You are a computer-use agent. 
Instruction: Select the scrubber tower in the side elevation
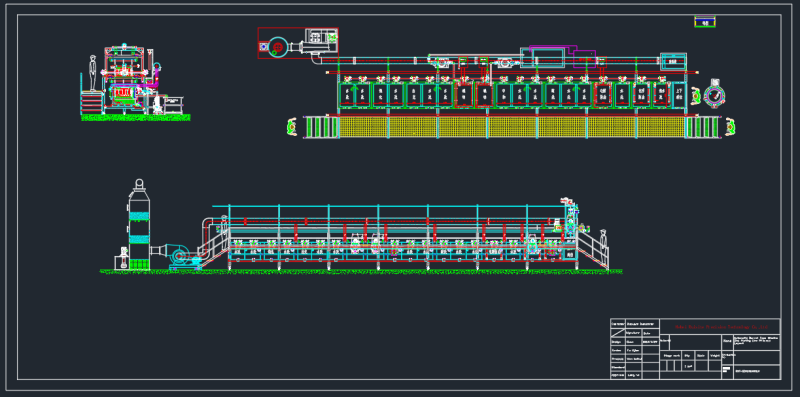point(139,225)
